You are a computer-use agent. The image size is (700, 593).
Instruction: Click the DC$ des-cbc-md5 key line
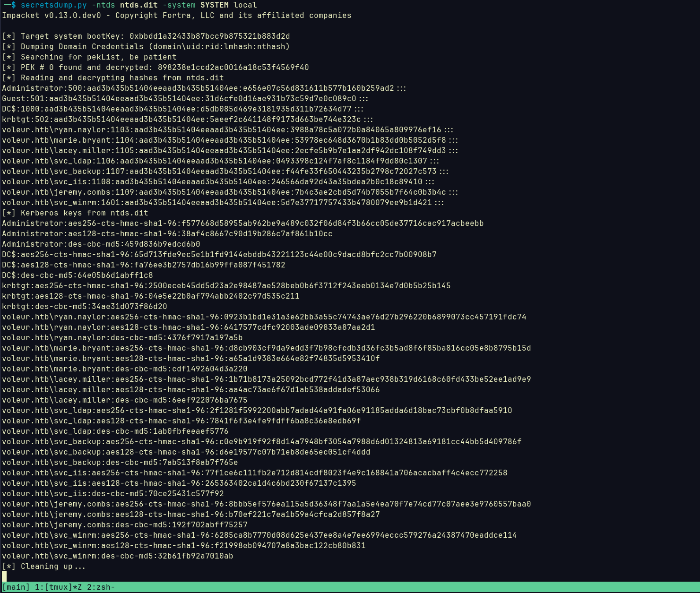click(x=78, y=275)
